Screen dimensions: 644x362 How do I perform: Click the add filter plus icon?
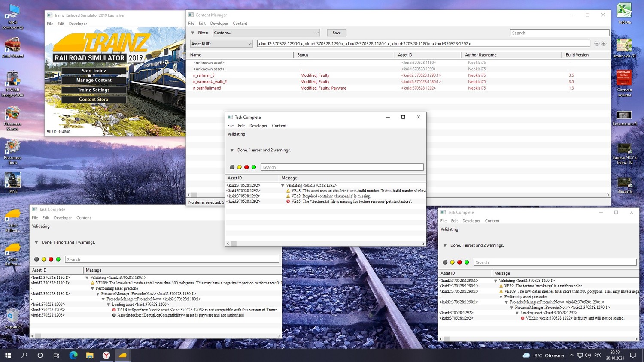(x=604, y=44)
